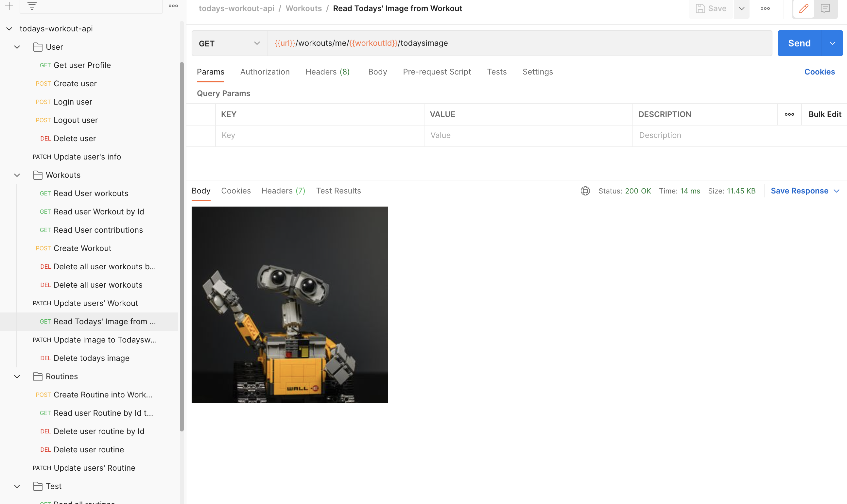
Task: Click the Send button
Action: [799, 43]
